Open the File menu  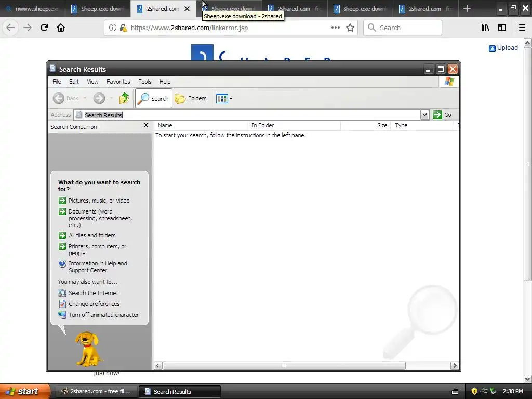[57, 82]
